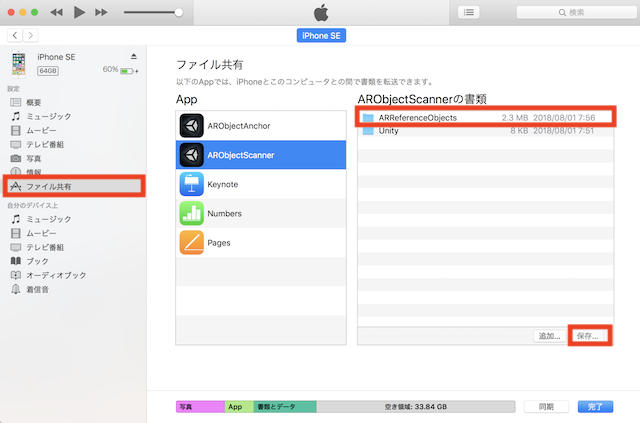Click the 同期 sync button
This screenshot has height=423, width=640.
[x=546, y=407]
